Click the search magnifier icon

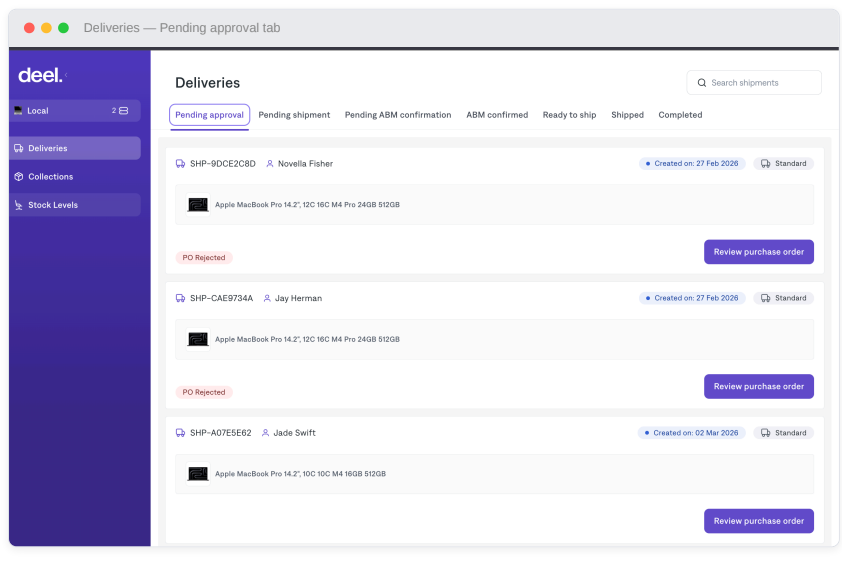pyautogui.click(x=702, y=83)
